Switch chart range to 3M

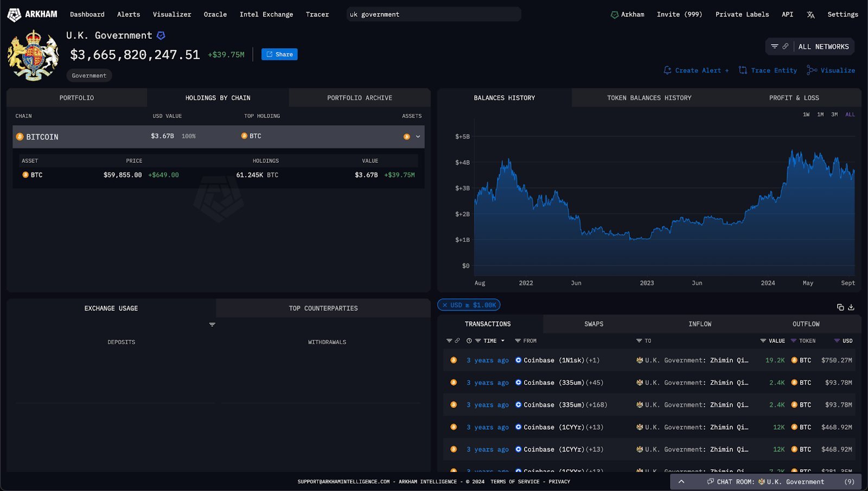tap(834, 114)
